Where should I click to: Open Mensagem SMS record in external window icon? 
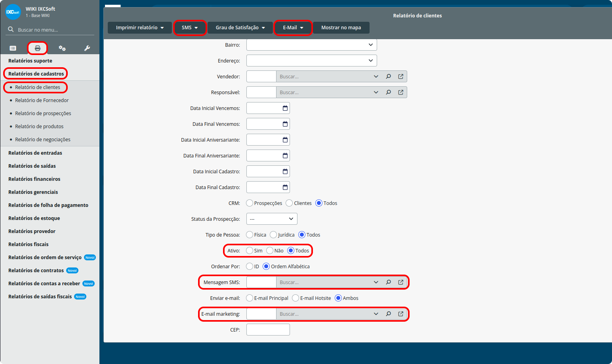pyautogui.click(x=401, y=282)
